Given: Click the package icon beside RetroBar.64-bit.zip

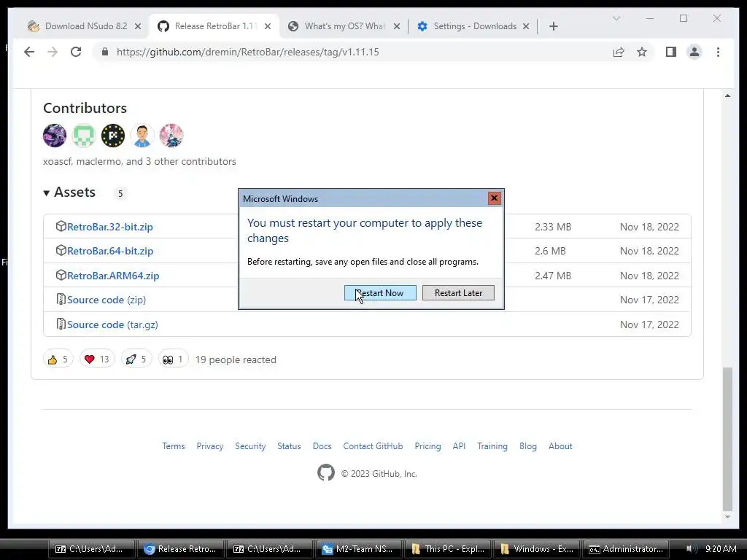Looking at the screenshot, I should pos(61,251).
